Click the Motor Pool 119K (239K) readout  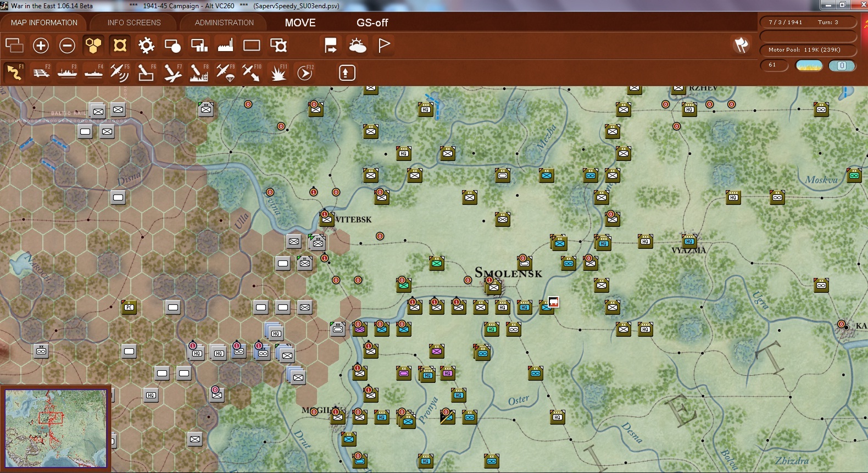(x=808, y=50)
